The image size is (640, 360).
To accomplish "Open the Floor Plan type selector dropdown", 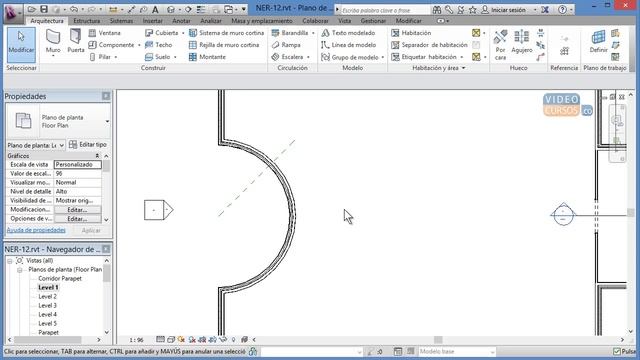I will click(x=107, y=122).
